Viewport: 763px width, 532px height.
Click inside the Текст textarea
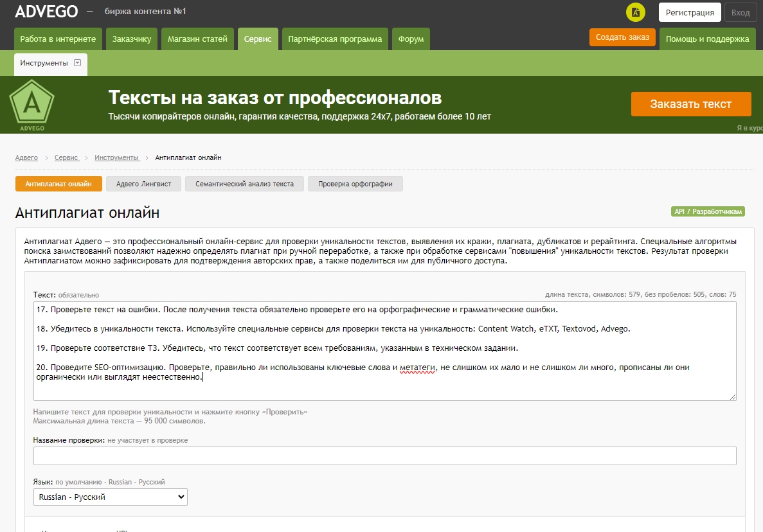pos(384,351)
